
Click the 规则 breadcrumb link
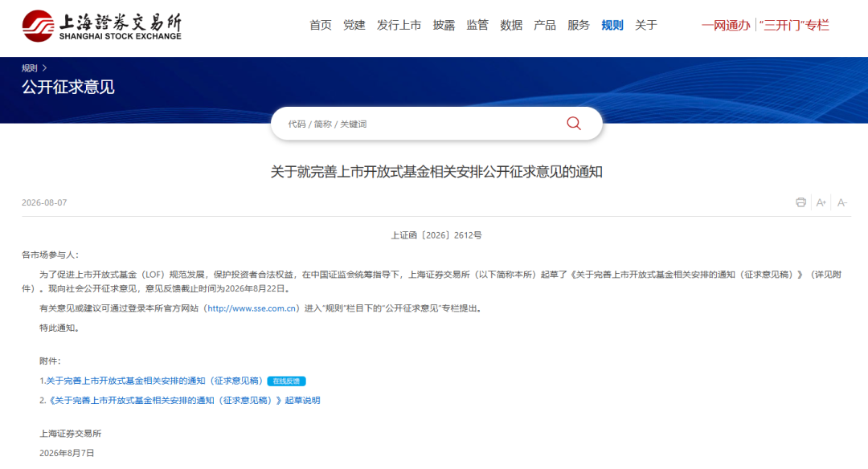pos(30,68)
